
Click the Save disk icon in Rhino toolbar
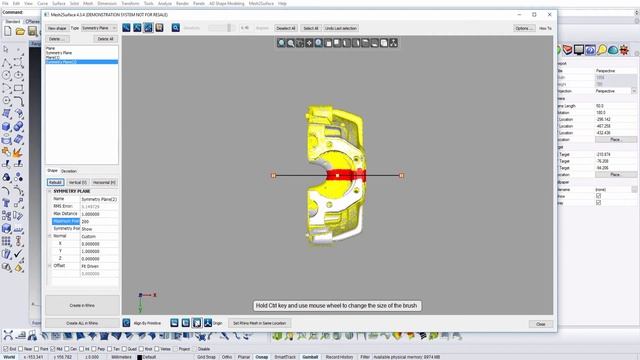coord(33,31)
